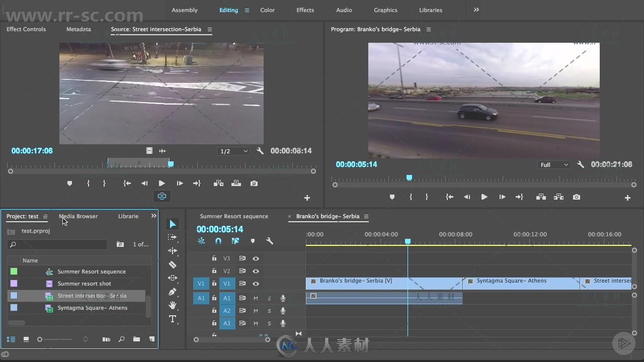Open Program panel menu

coord(429,29)
